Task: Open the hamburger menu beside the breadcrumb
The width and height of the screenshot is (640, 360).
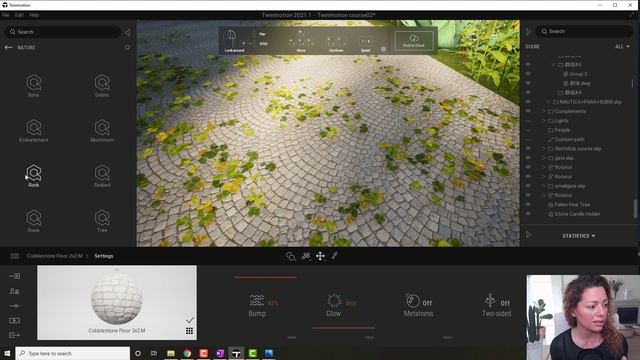Action: (15, 256)
